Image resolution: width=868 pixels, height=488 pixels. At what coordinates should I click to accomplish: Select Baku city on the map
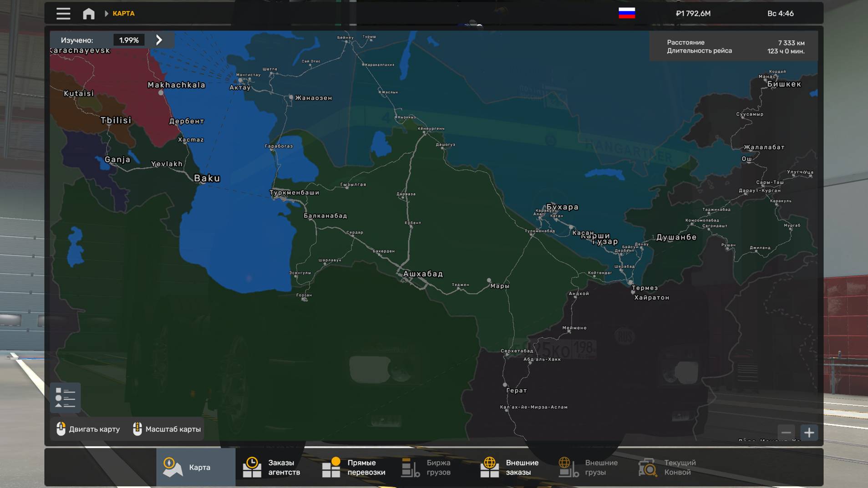click(207, 178)
